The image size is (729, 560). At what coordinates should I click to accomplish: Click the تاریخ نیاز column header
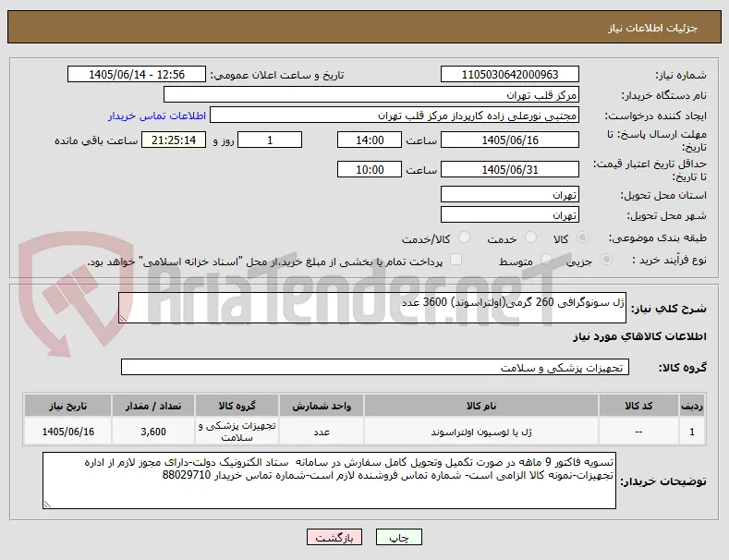[x=67, y=406]
